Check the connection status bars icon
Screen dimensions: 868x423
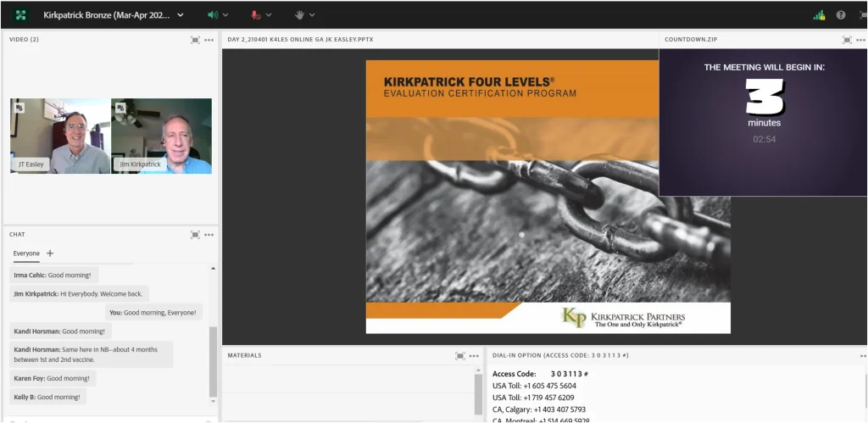click(820, 15)
